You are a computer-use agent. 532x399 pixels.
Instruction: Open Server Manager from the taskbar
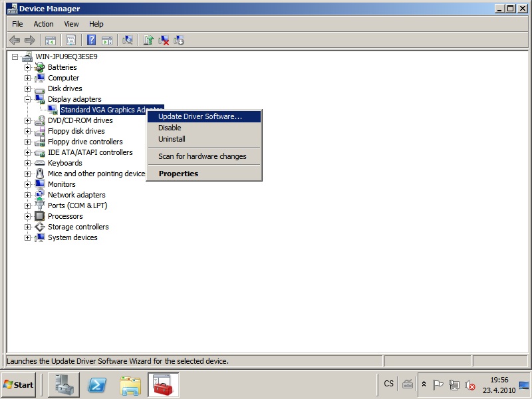pos(64,384)
